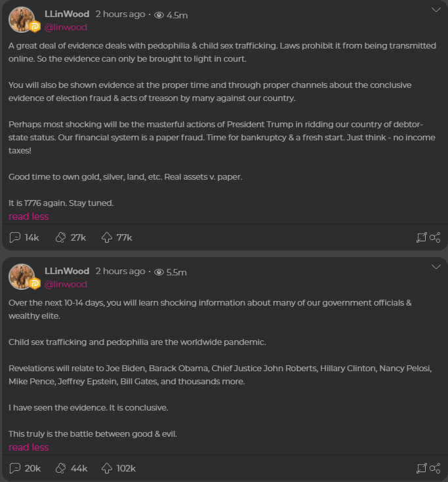Click the eye views icon showing 5.5m
Viewport: 448px width, 482px height.
[x=159, y=272]
